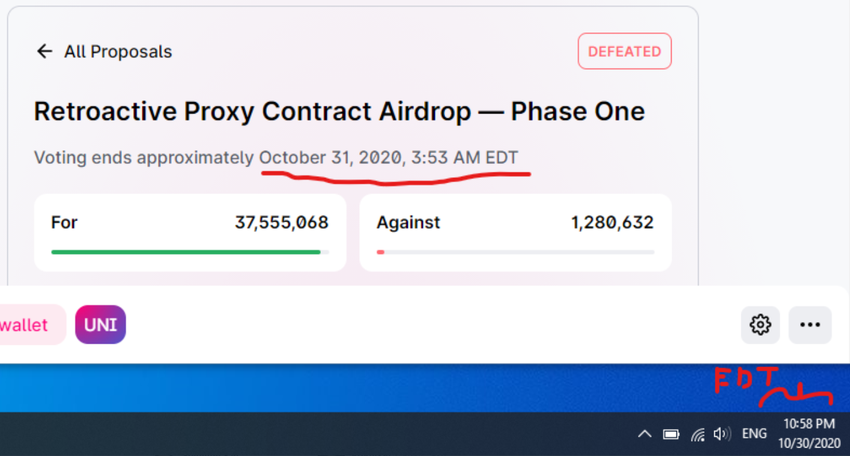Click the Retroactive Proxy Contract Airdrop title
The image size is (850, 456).
(x=339, y=111)
